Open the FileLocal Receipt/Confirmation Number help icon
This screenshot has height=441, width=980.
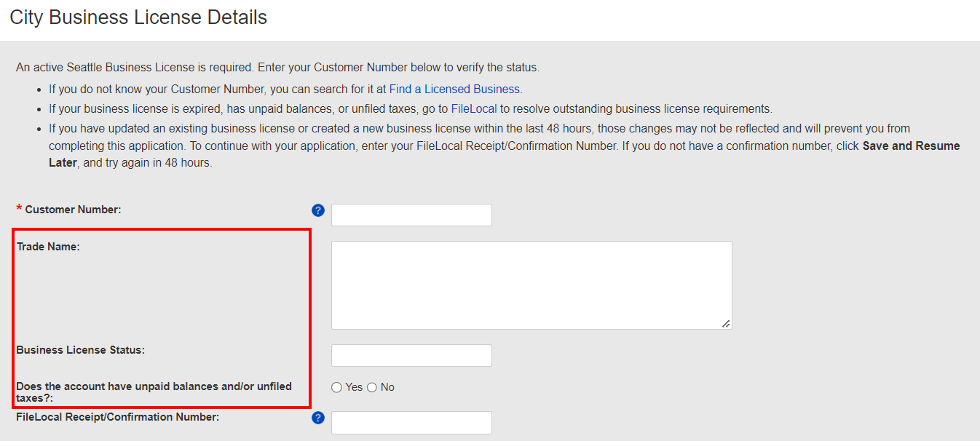point(318,418)
